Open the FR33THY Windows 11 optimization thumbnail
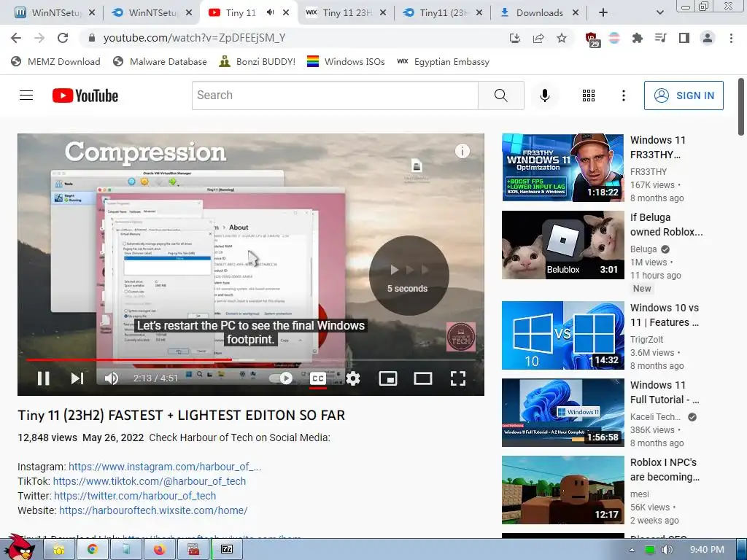Image resolution: width=747 pixels, height=560 pixels. coord(562,168)
